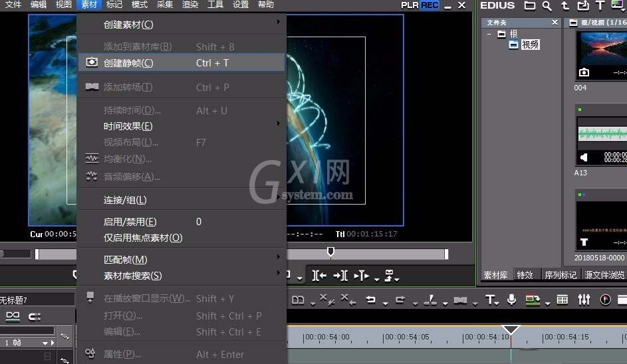Go up one folder level with the arrow icon
The image size is (627, 364).
tap(565, 5)
